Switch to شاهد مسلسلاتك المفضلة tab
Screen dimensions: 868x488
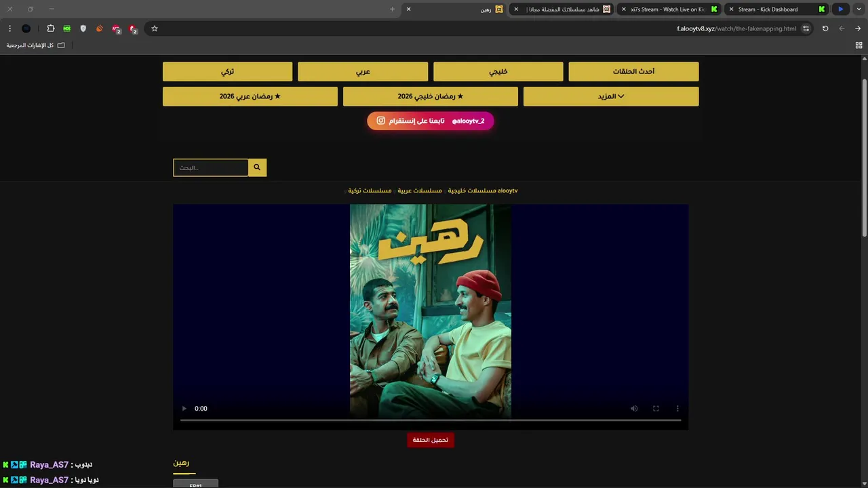pos(561,9)
